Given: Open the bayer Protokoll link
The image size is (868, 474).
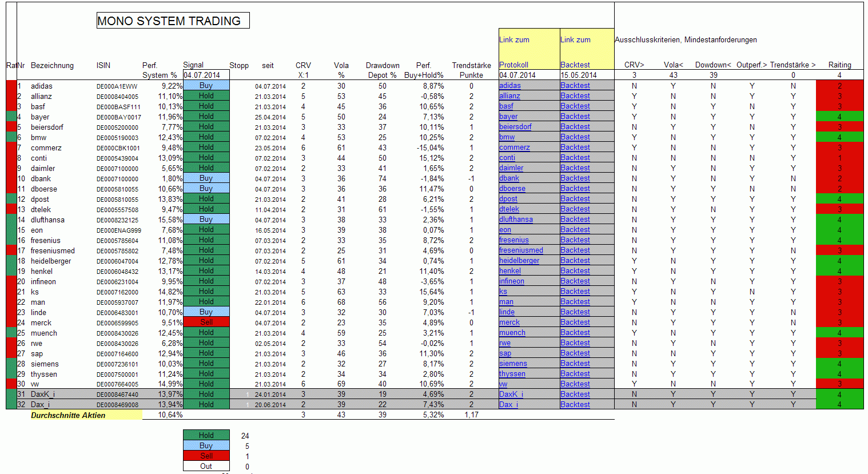Looking at the screenshot, I should click(x=508, y=117).
